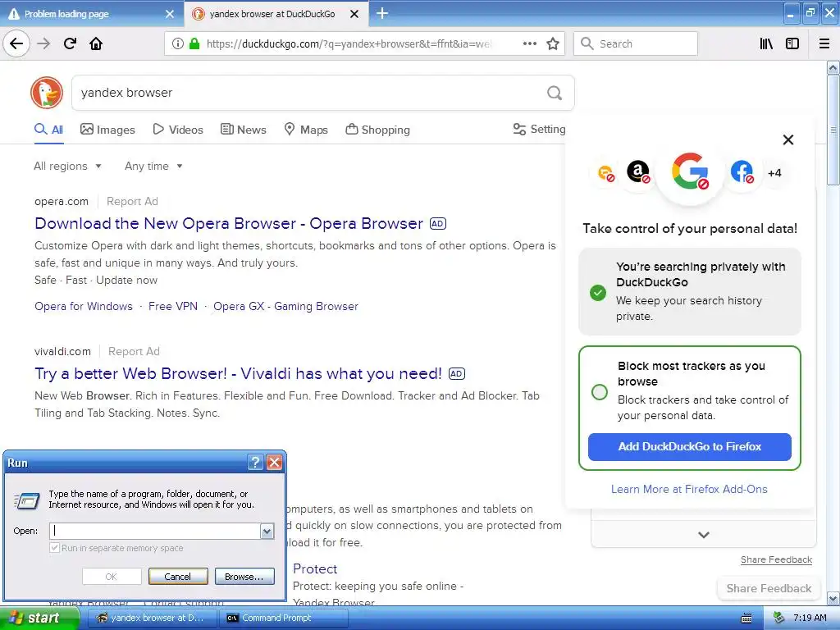The height and width of the screenshot is (630, 840).
Task: Click the Facebook tracker logo
Action: pos(742,172)
